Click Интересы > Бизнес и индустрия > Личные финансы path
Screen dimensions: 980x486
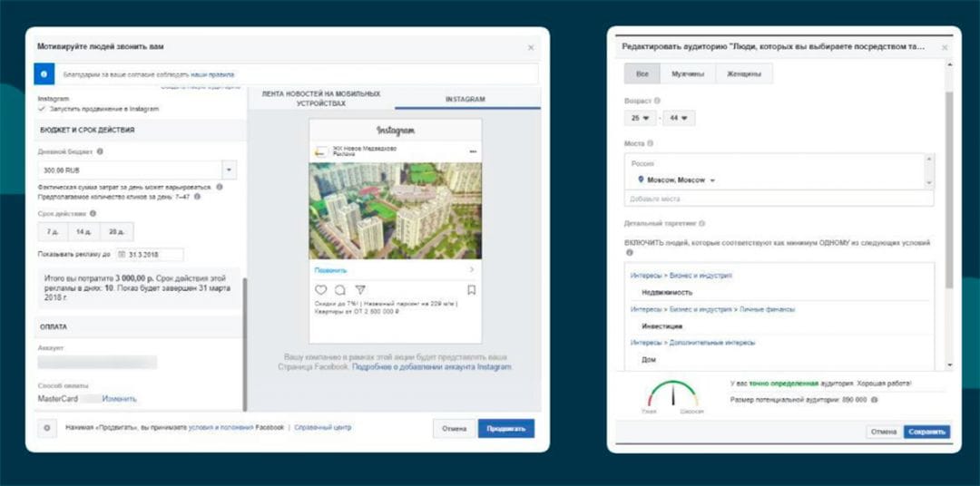712,309
